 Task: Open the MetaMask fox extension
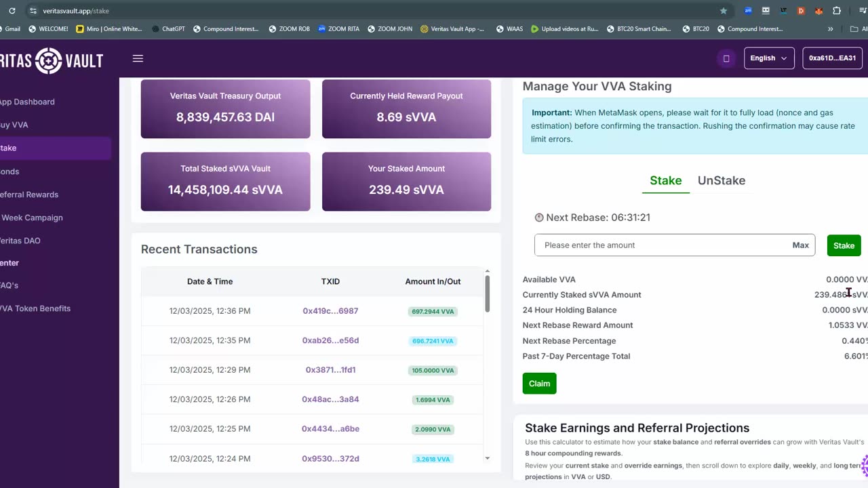point(818,11)
